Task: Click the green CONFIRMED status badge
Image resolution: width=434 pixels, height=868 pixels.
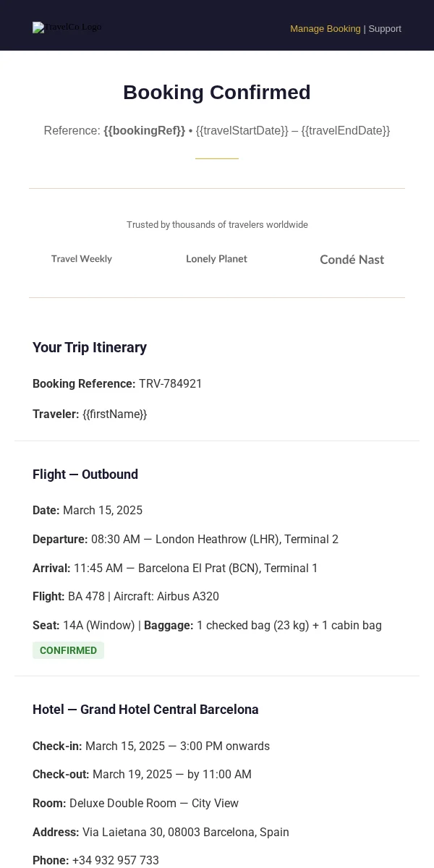Action: tap(68, 650)
